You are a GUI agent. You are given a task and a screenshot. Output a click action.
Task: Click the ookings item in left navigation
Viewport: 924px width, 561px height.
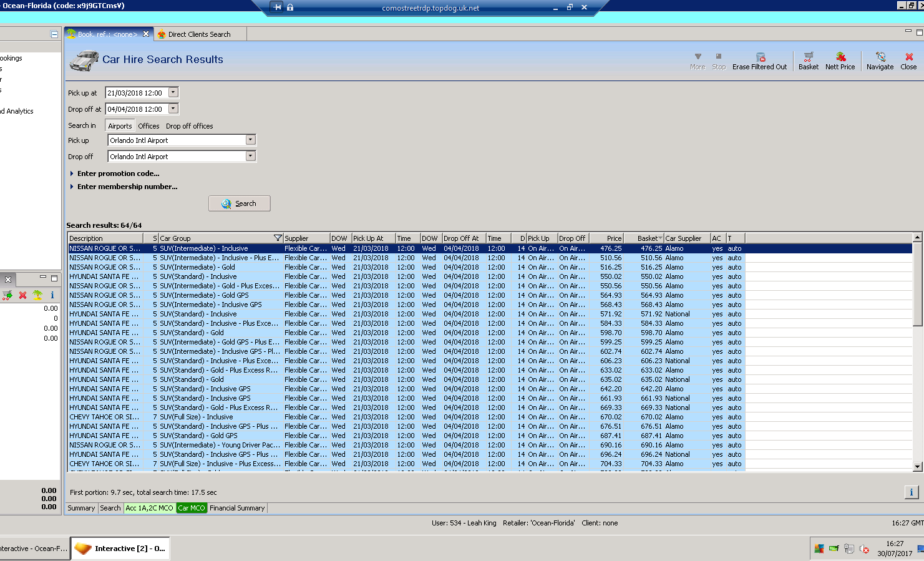[11, 58]
